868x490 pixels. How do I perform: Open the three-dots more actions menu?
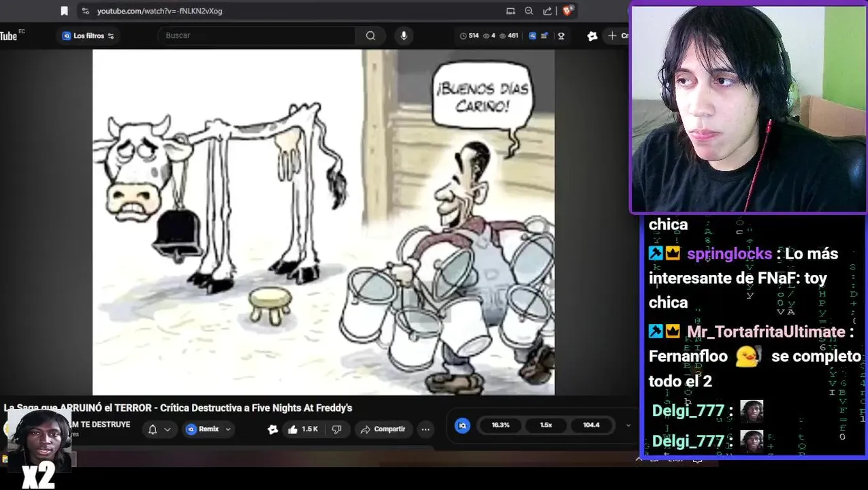click(425, 429)
